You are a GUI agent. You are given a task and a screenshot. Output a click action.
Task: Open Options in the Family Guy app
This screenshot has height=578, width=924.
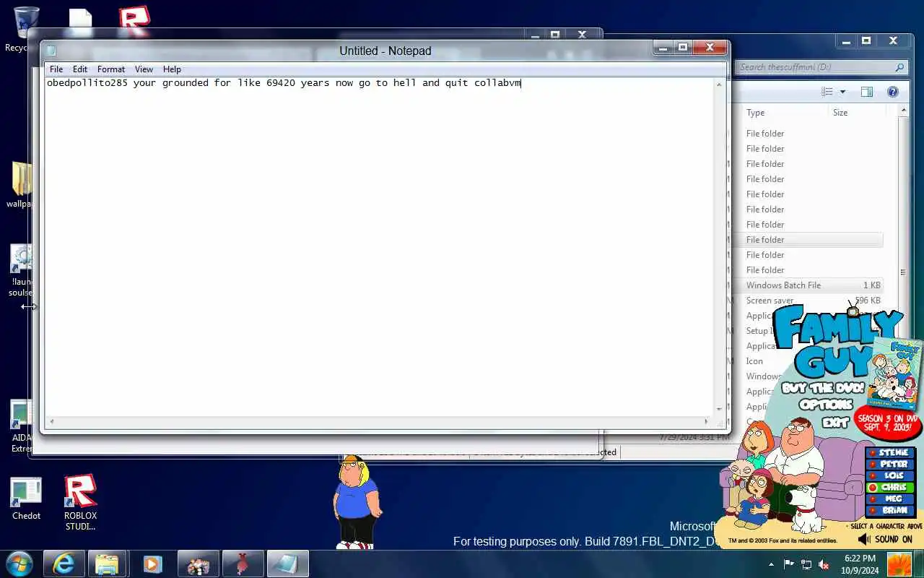(826, 405)
